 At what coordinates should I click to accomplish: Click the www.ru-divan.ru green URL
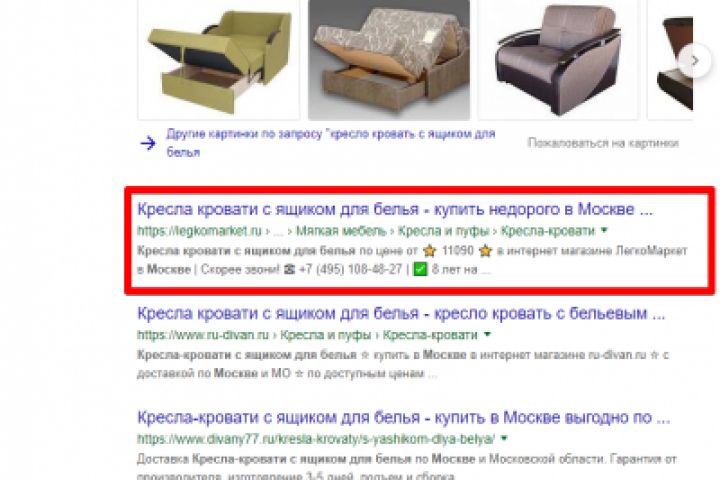point(202,335)
